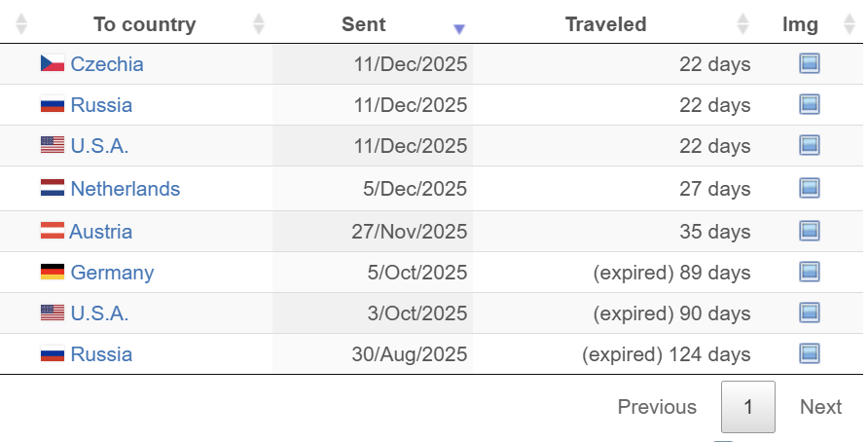Click the Czechia flag icon
This screenshot has height=442, width=868.
[x=53, y=64]
